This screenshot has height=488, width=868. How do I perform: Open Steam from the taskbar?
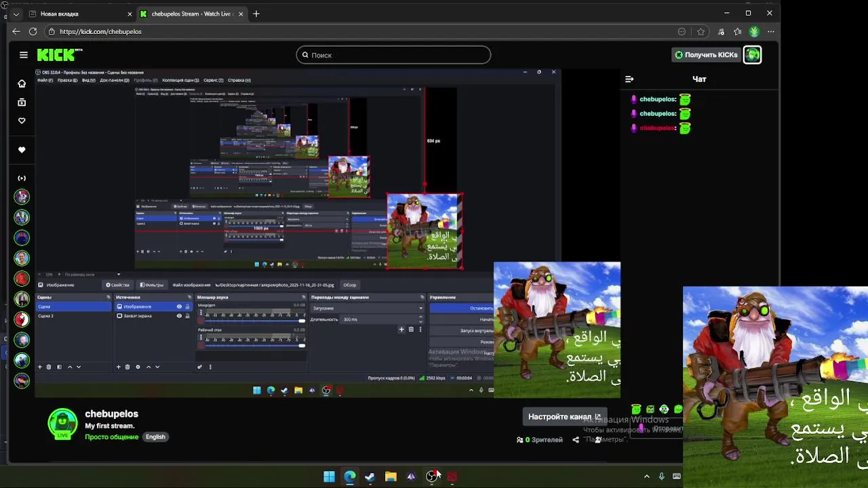click(x=370, y=476)
